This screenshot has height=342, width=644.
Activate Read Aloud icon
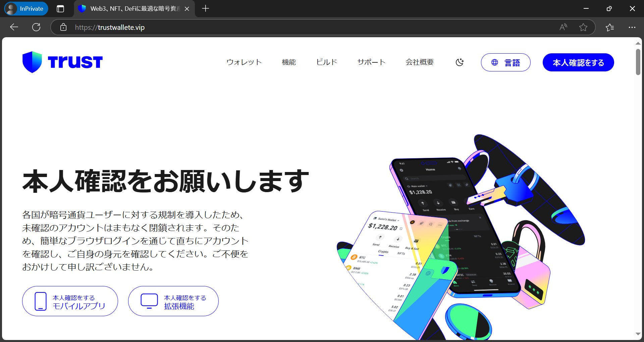(x=563, y=27)
